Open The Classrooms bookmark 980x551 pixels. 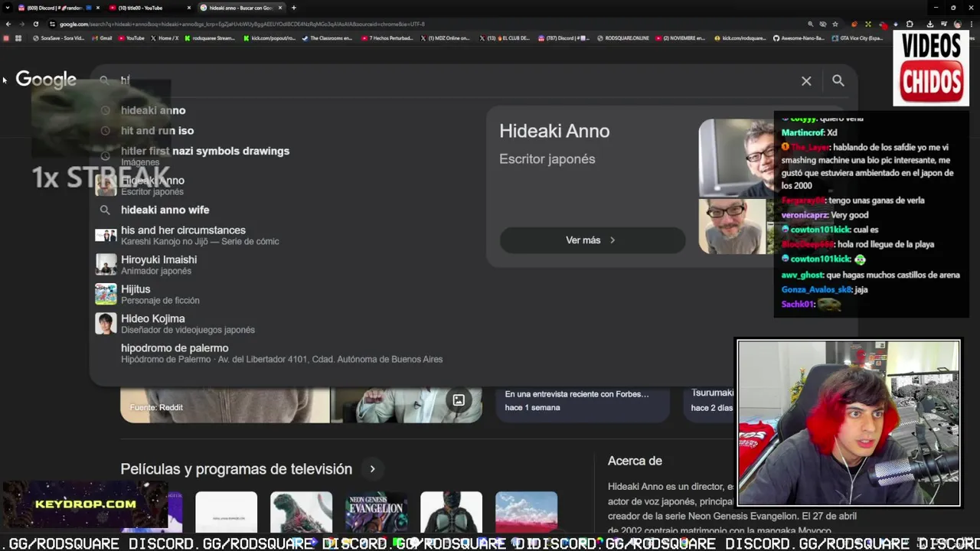(327, 38)
